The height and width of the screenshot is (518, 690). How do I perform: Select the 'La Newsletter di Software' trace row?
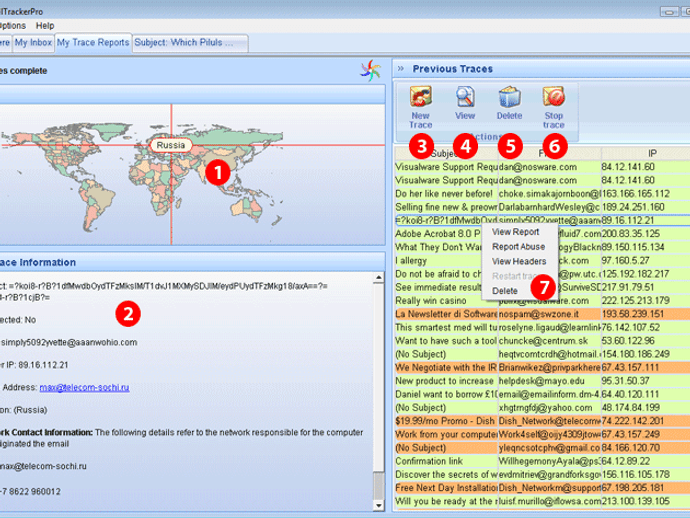click(543, 314)
